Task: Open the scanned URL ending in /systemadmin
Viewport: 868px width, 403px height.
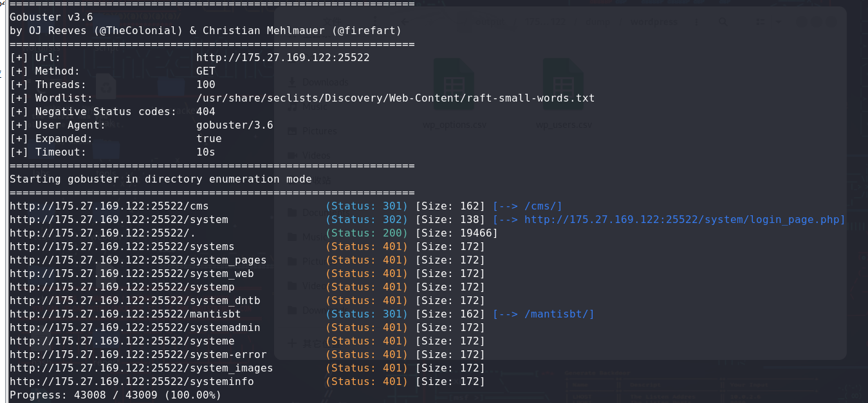Action: (134, 327)
